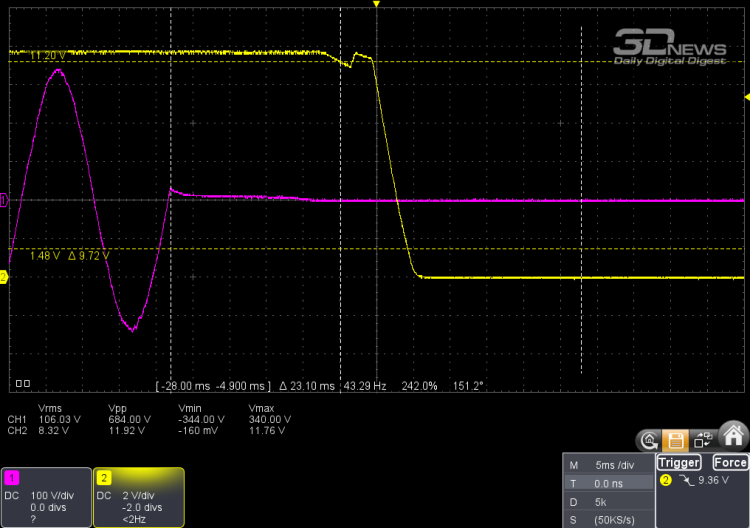
Task: Click the yellow trigger level arrow on right edge
Action: click(x=746, y=96)
